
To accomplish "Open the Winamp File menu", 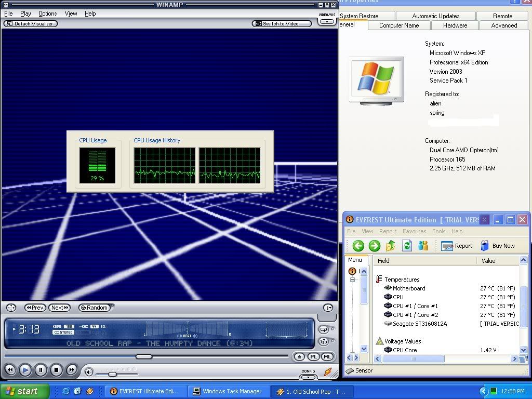I will point(8,14).
